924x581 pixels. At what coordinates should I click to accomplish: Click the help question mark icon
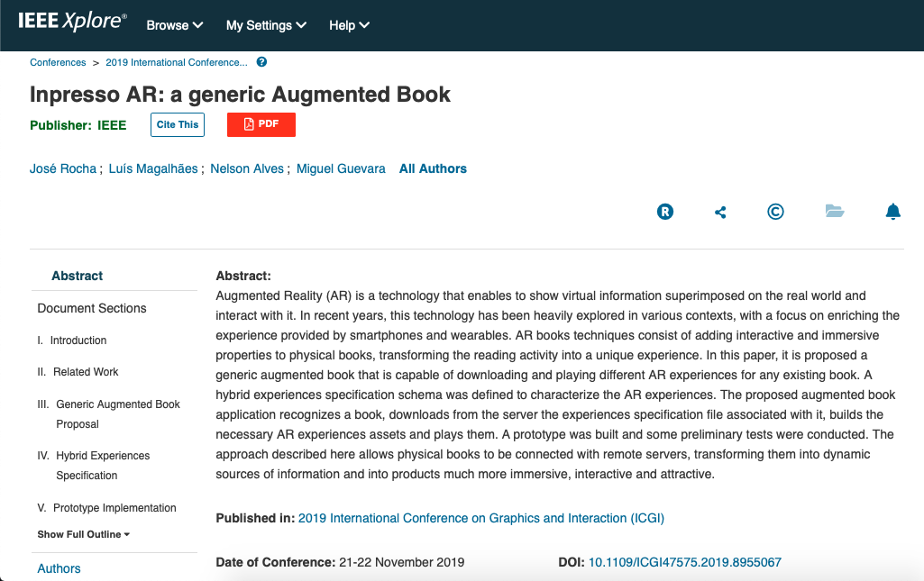click(x=261, y=62)
